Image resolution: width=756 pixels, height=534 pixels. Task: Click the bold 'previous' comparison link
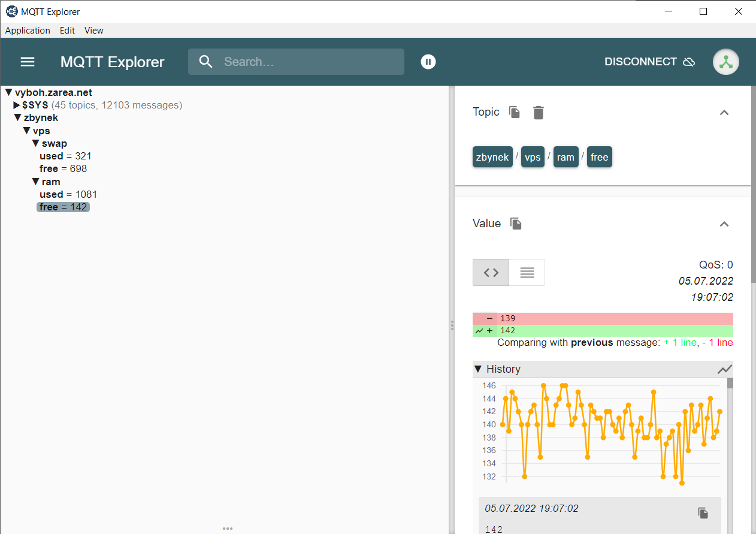pyautogui.click(x=592, y=343)
